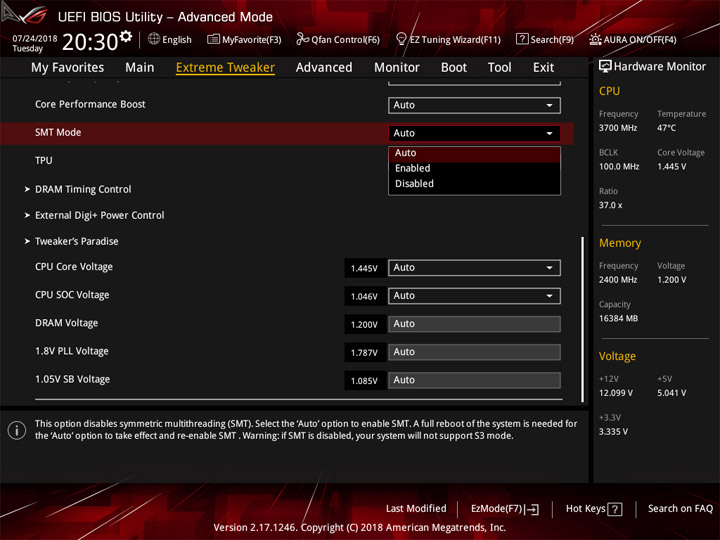The width and height of the screenshot is (720, 540).
Task: Select the SMT Mode row label
Action: tap(58, 132)
